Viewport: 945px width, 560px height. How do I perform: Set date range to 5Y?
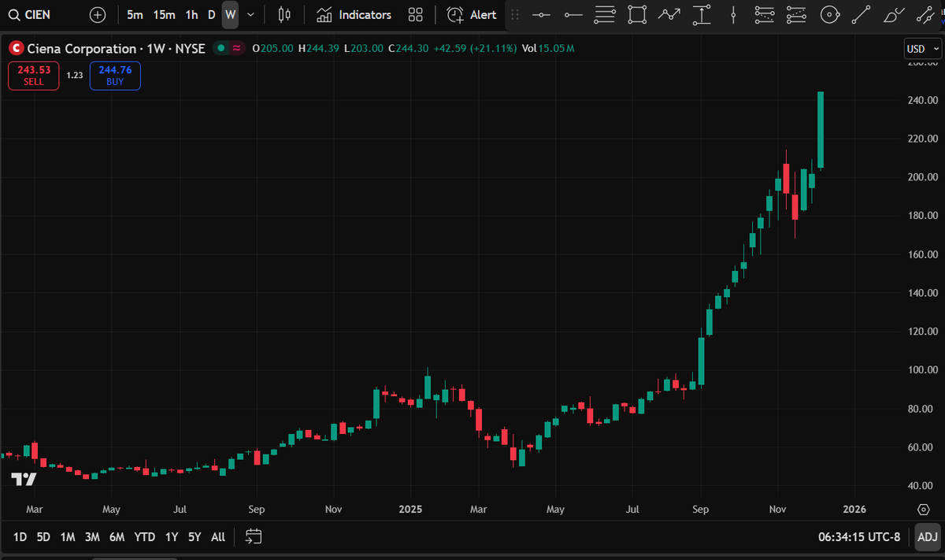pos(195,537)
